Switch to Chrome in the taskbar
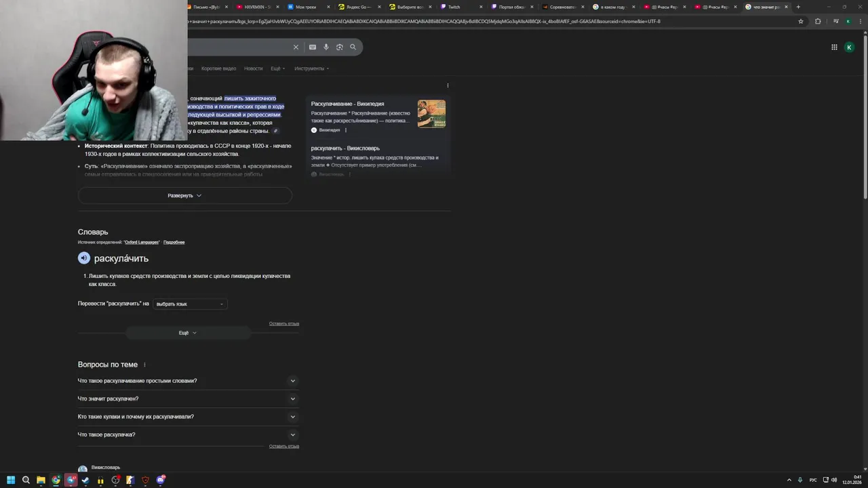868x488 pixels. [x=56, y=480]
